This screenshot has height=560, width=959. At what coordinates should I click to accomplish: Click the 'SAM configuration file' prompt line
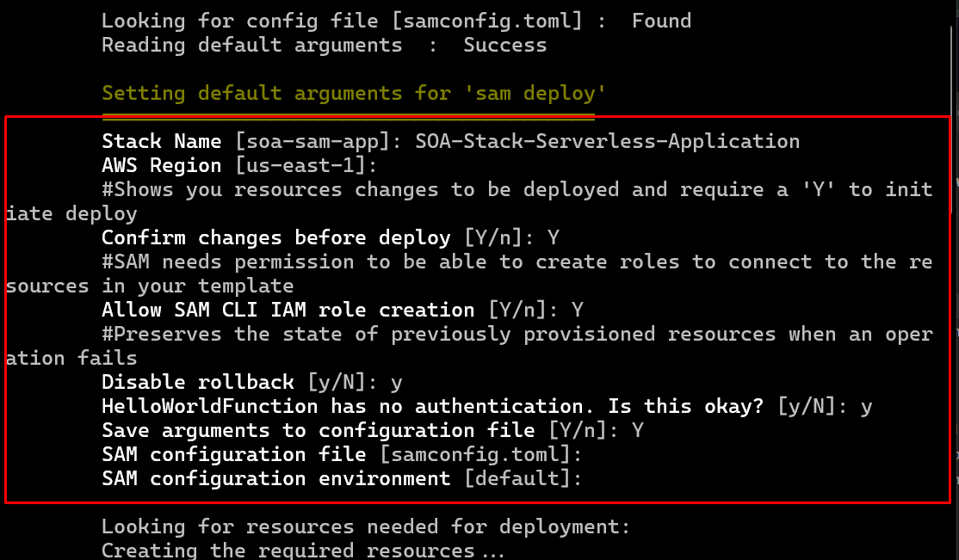[342, 454]
